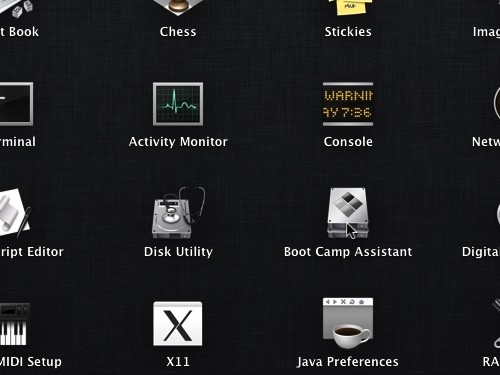The height and width of the screenshot is (375, 500).
Task: Open Script Editor scroll icon
Action: coord(15,213)
